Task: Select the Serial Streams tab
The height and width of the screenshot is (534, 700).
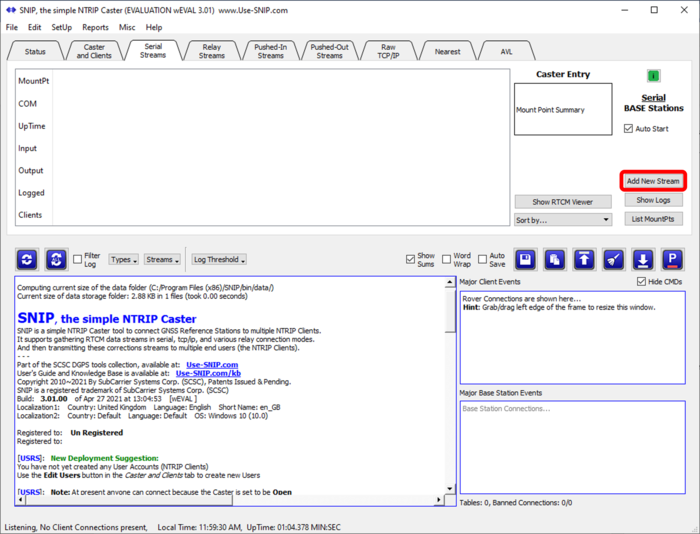Action: pyautogui.click(x=153, y=50)
